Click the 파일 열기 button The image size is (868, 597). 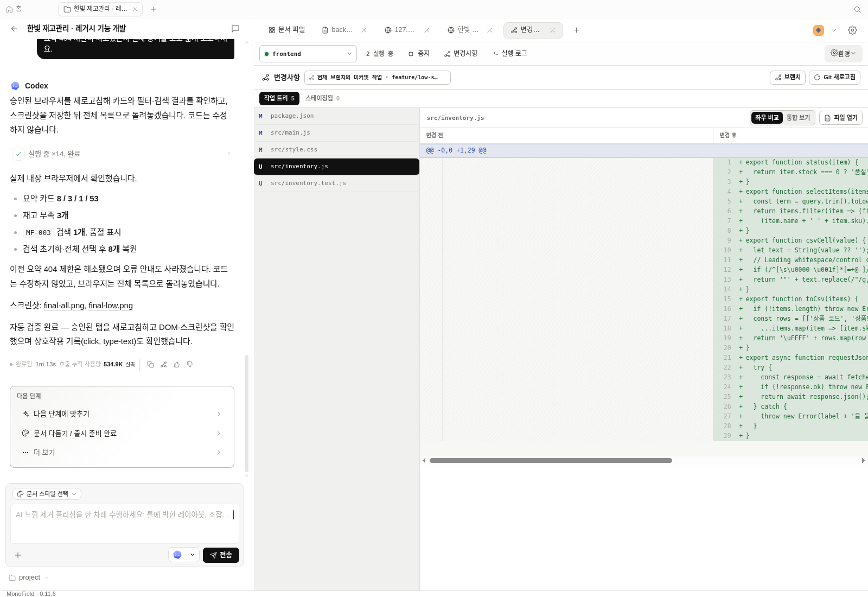pos(841,118)
